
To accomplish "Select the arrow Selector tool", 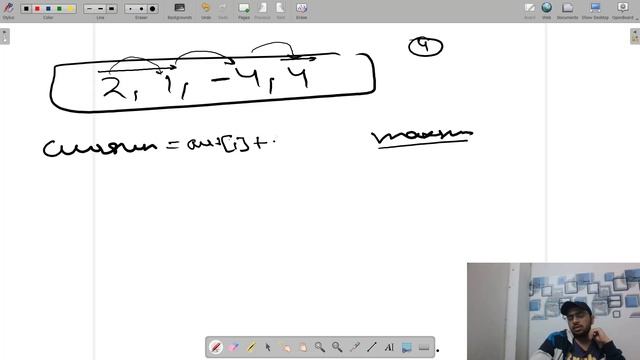I will tap(268, 347).
